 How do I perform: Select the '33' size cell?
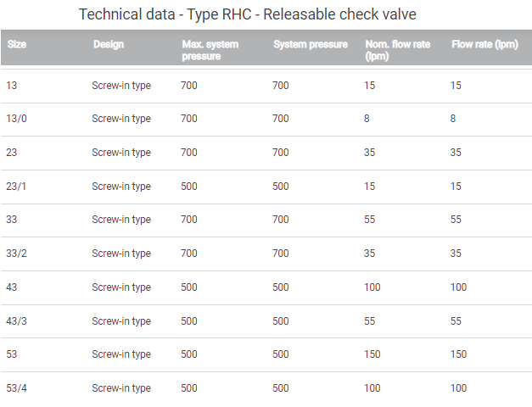click(11, 220)
